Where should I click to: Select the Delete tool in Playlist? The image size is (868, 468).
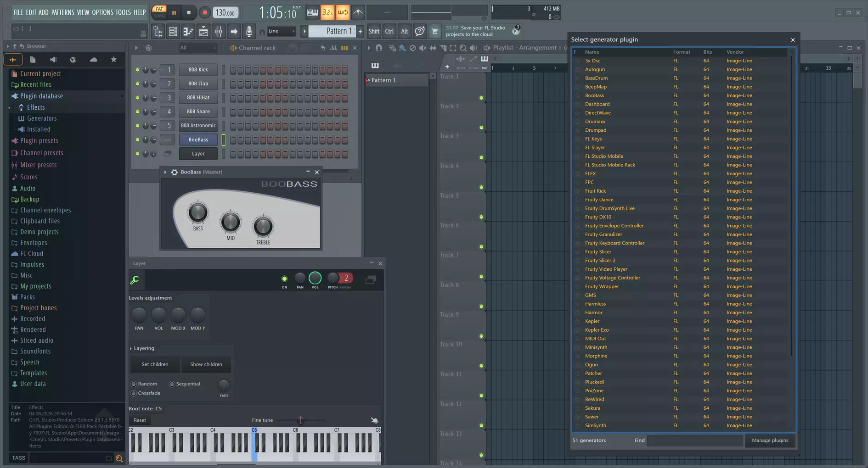coord(412,48)
